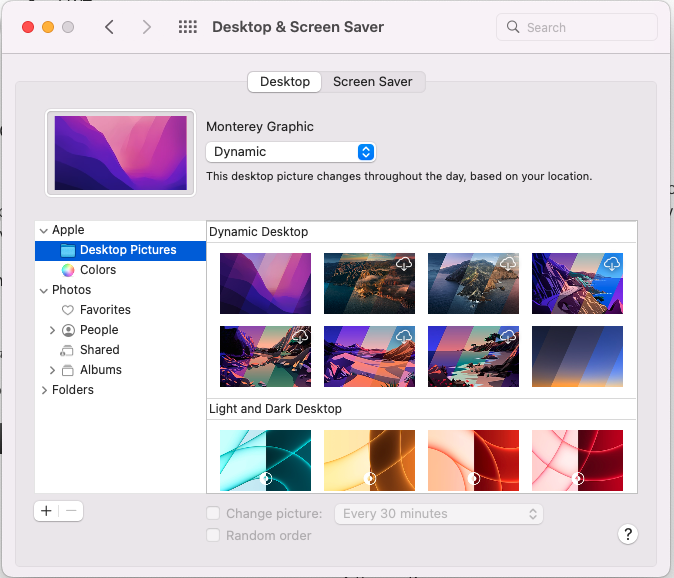Click the Desktop Pictures folder icon
Screen dimensions: 674x578
click(x=68, y=250)
